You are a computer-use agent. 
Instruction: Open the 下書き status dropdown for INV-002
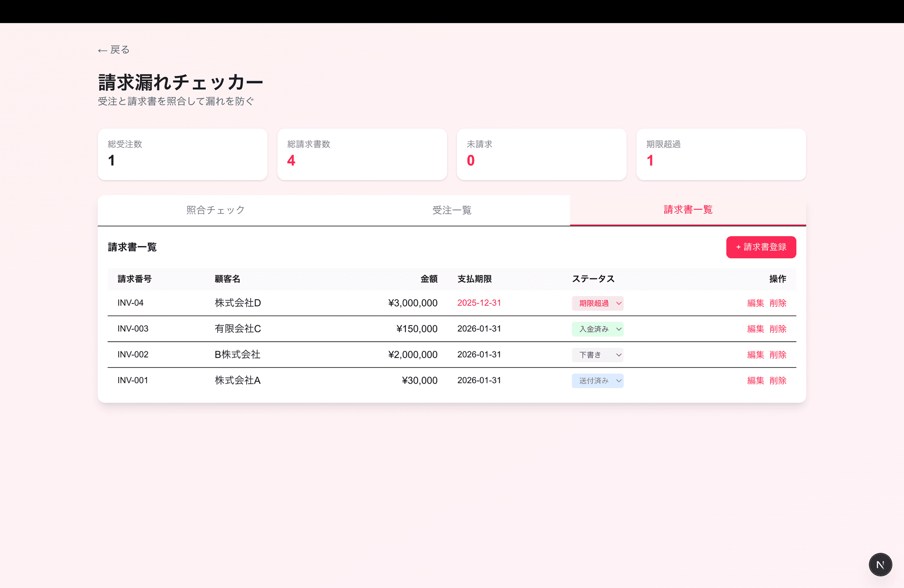[x=597, y=354]
